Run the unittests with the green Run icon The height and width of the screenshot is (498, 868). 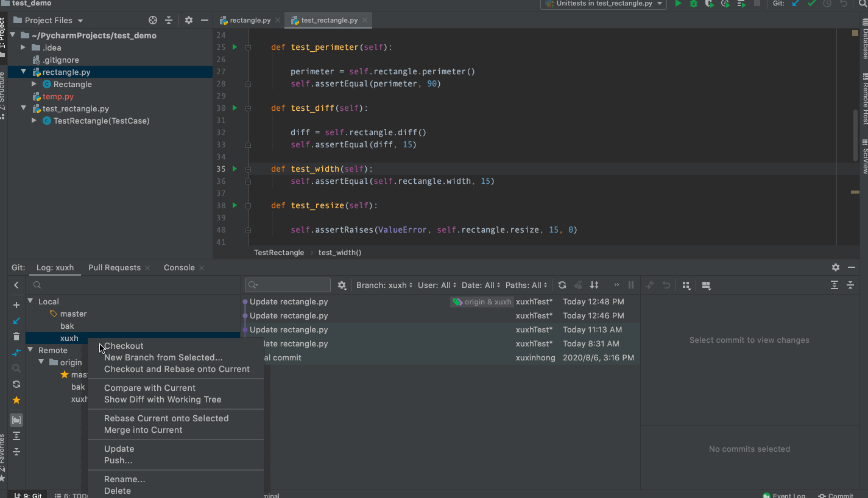point(678,4)
